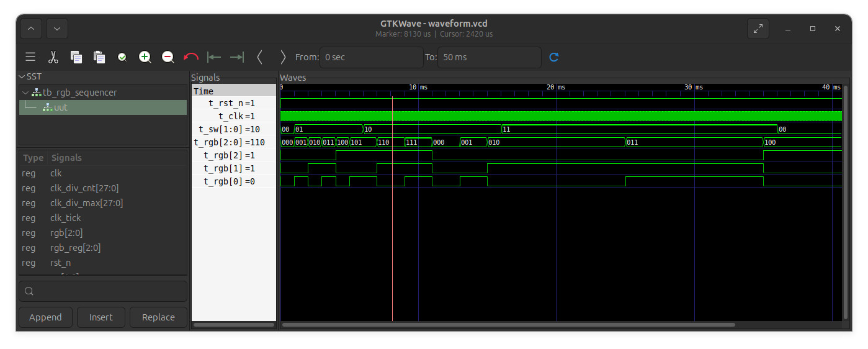Click the down arrow titlebar button
This screenshot has height=349, width=868.
click(57, 29)
